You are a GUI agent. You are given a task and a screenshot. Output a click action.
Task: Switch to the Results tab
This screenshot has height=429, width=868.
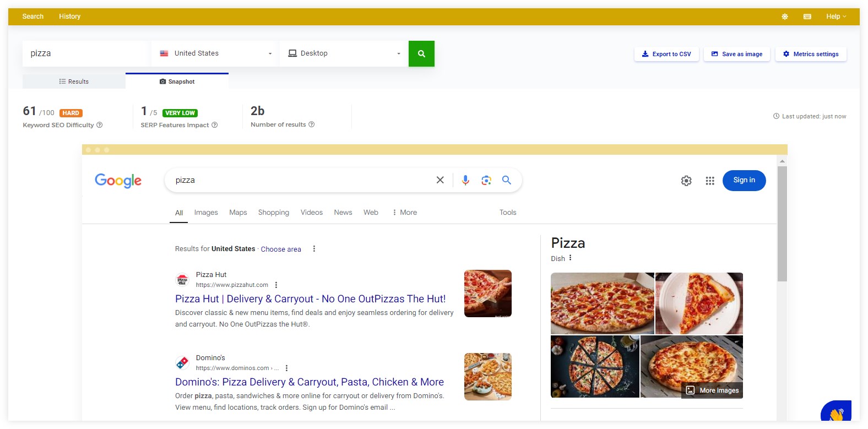(74, 82)
